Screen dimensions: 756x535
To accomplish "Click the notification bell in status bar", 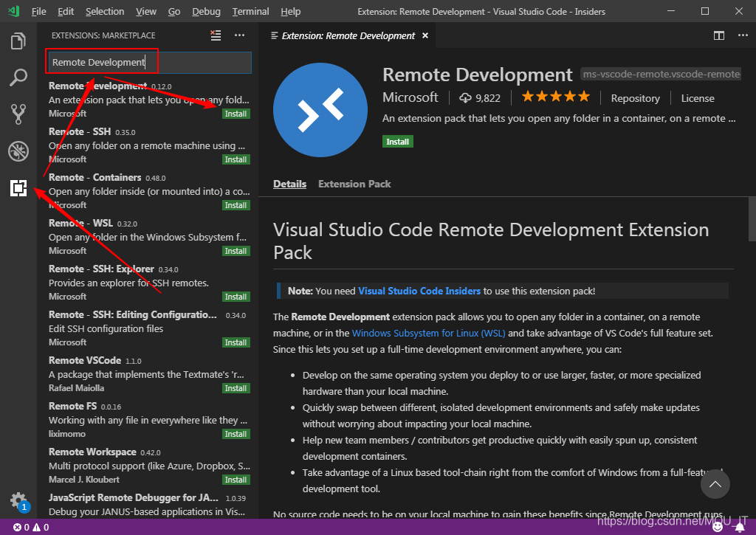I will 740,528.
